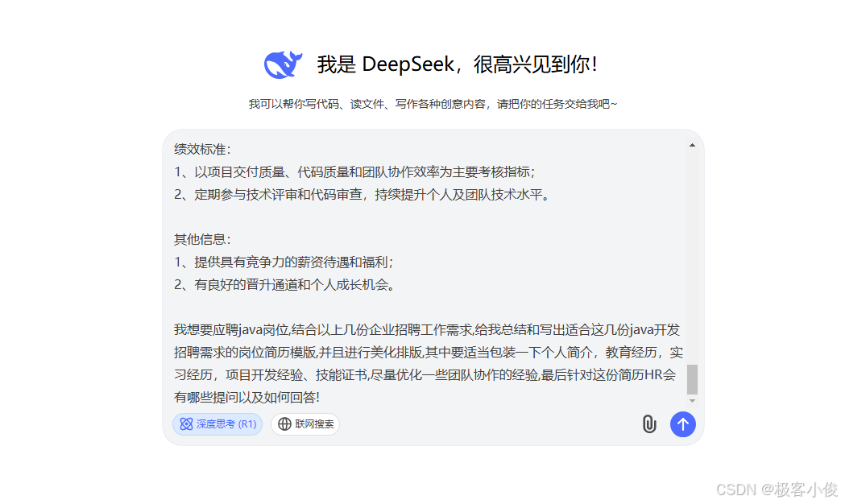Viewport: 841px width, 504px height.
Task: Click the line starting 招聘需求的岗位简历模版
Action: 428,353
